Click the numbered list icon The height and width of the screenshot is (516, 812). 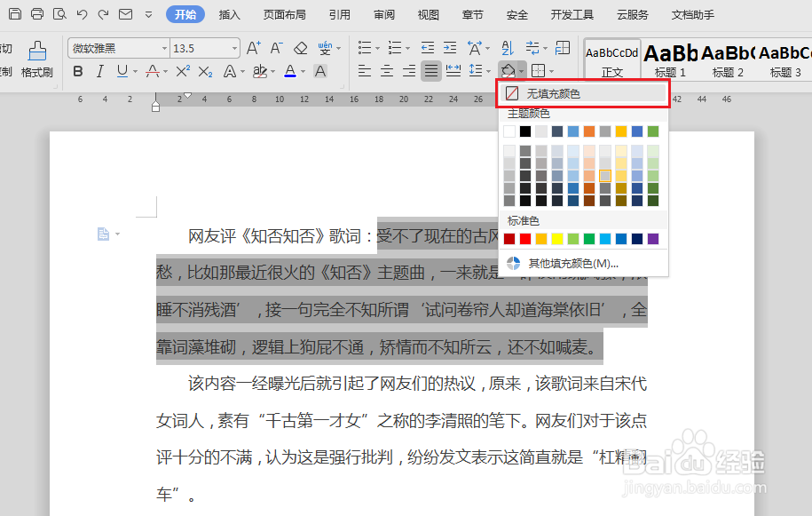pos(395,48)
